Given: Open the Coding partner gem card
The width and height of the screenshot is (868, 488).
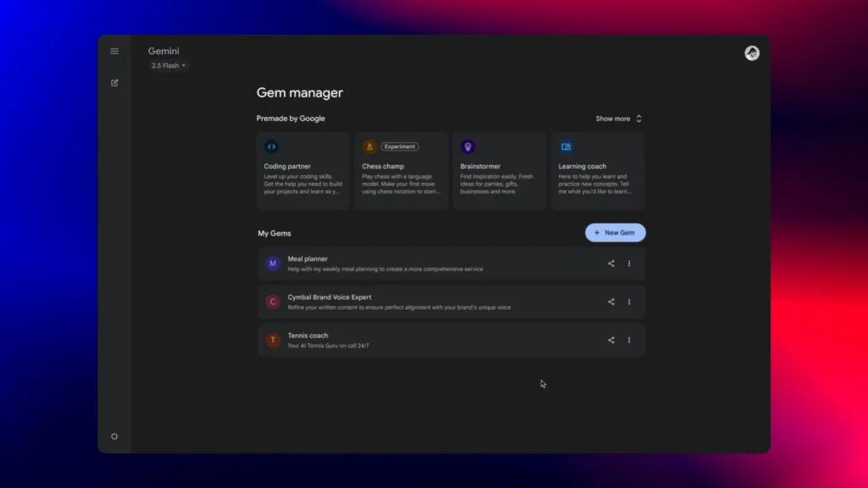Looking at the screenshot, I should 303,170.
